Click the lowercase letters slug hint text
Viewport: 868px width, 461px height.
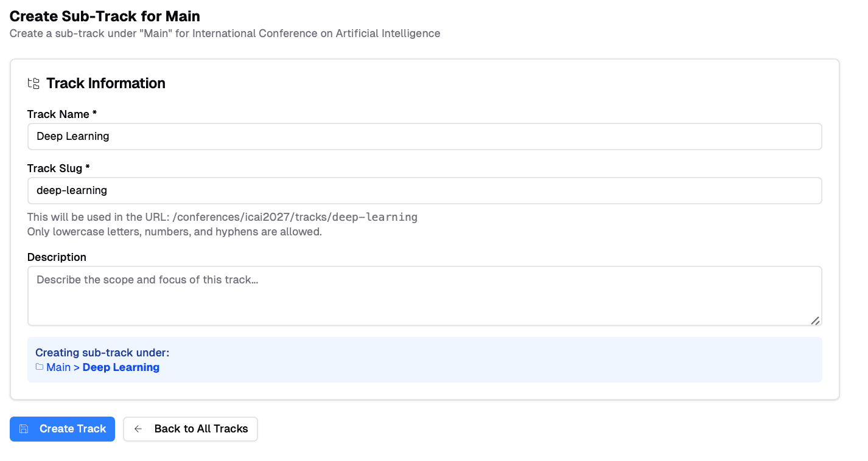click(174, 232)
